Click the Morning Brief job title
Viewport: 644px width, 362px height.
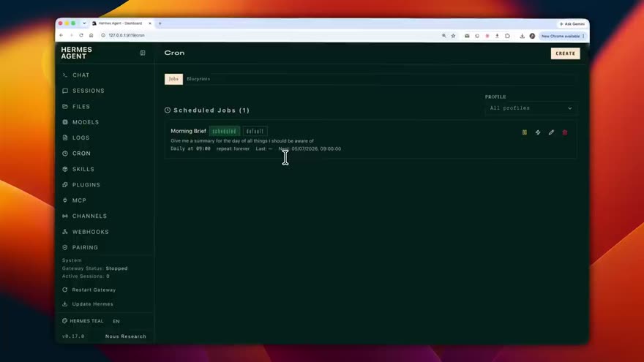(x=188, y=131)
